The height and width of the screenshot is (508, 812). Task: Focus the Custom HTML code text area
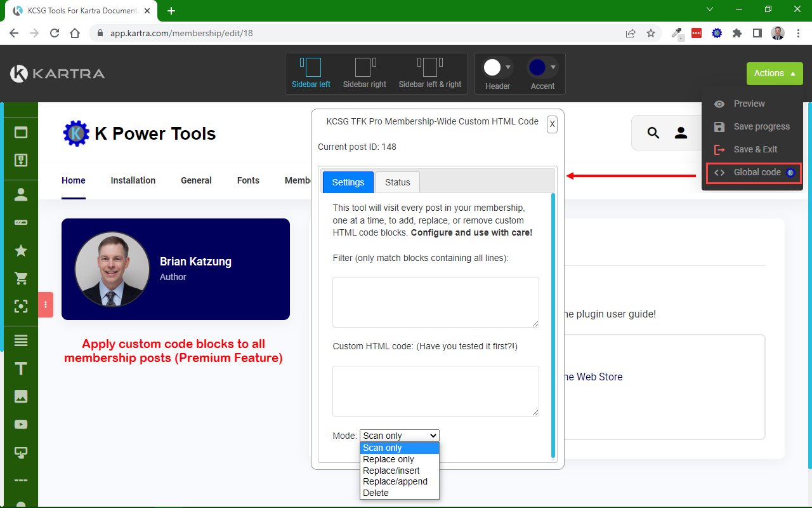[436, 391]
